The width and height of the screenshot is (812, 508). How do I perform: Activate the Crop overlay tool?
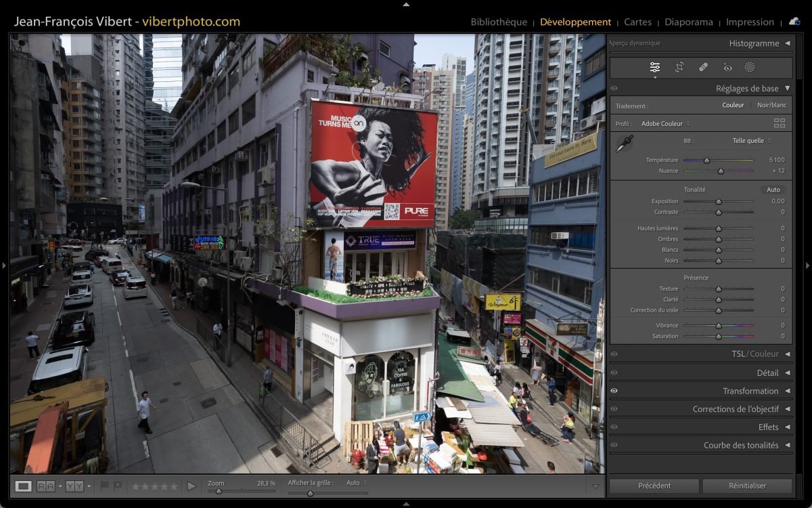point(679,67)
